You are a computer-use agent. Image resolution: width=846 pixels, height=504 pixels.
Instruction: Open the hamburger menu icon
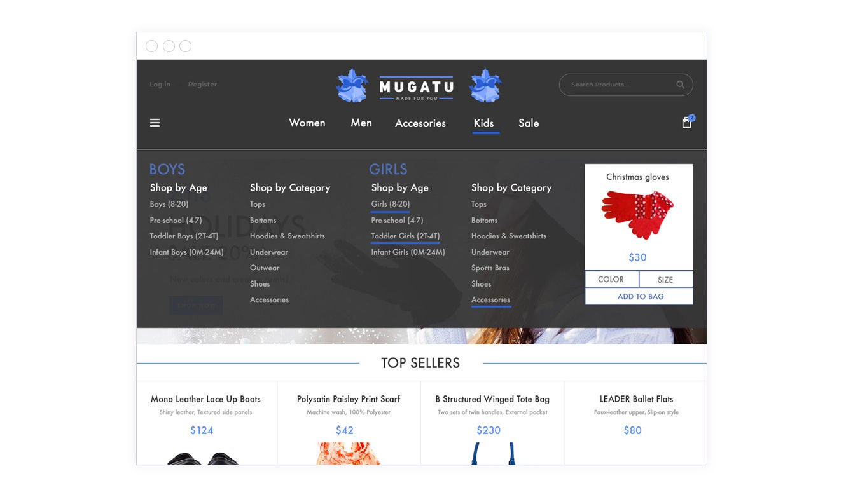pos(155,123)
